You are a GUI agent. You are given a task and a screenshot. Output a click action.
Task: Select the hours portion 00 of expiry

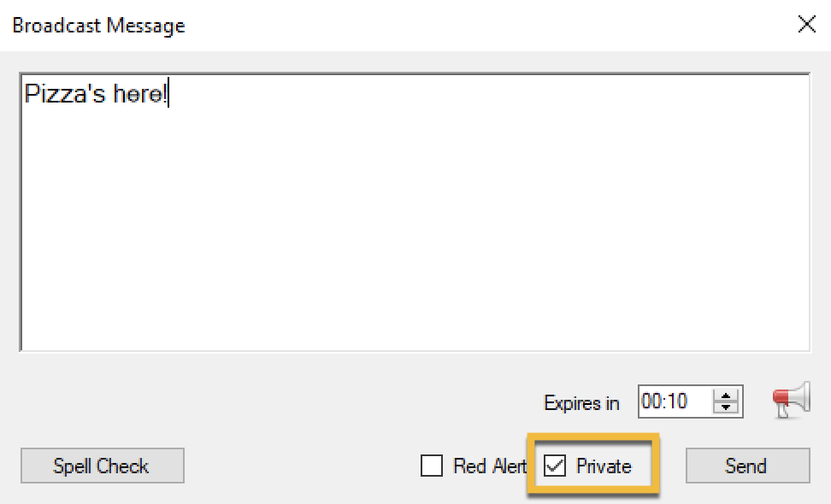650,401
